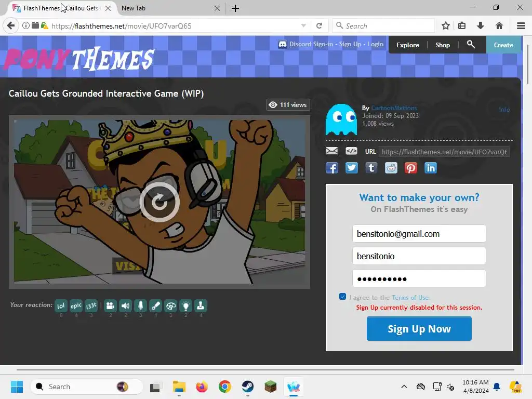Open the Shop menu item
The image size is (532, 399).
443,45
